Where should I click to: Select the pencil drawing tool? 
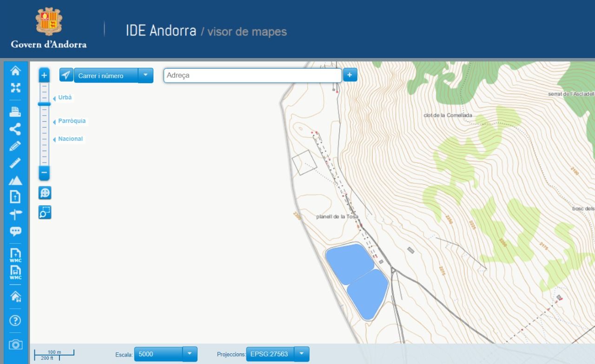coord(15,146)
